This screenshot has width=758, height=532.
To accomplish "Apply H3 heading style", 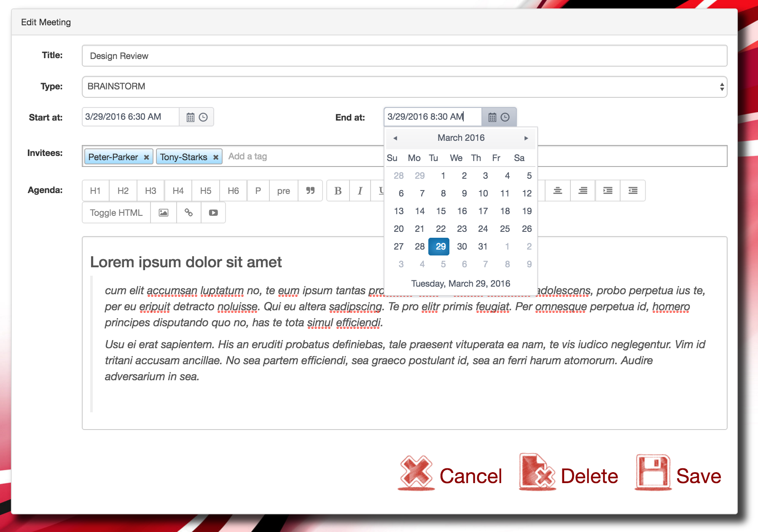I will [151, 191].
